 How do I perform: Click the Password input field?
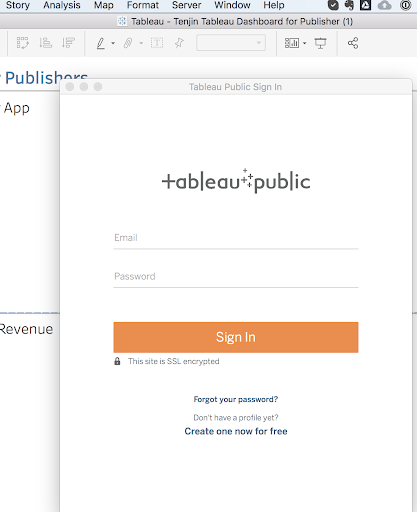click(236, 277)
